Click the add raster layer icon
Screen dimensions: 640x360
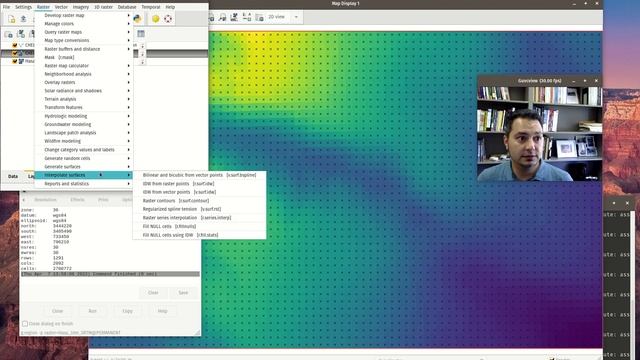coord(20,34)
